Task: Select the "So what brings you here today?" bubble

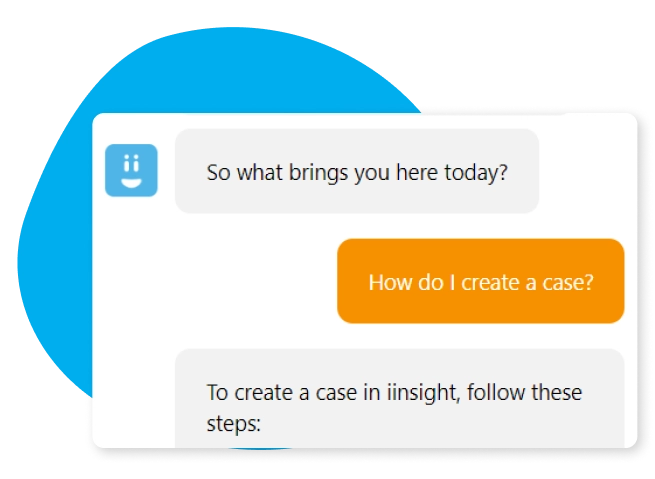Action: point(357,171)
